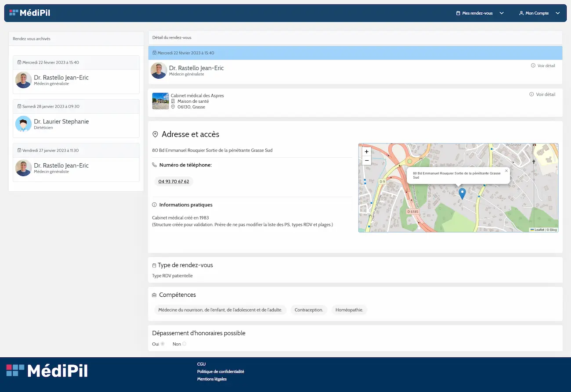Viewport: 571px width, 392px height.
Task: Select Oui for dépassement d'honoraires
Action: click(x=163, y=344)
